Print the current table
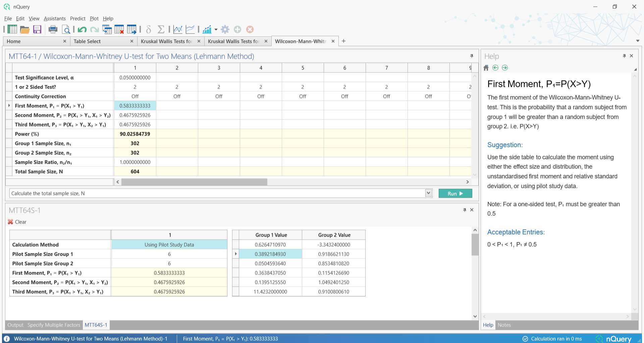 [x=53, y=30]
